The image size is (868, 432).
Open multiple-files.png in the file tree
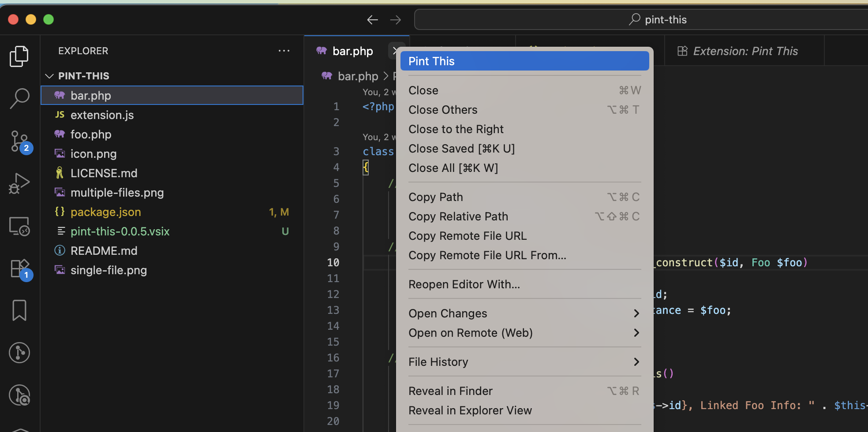point(172,192)
